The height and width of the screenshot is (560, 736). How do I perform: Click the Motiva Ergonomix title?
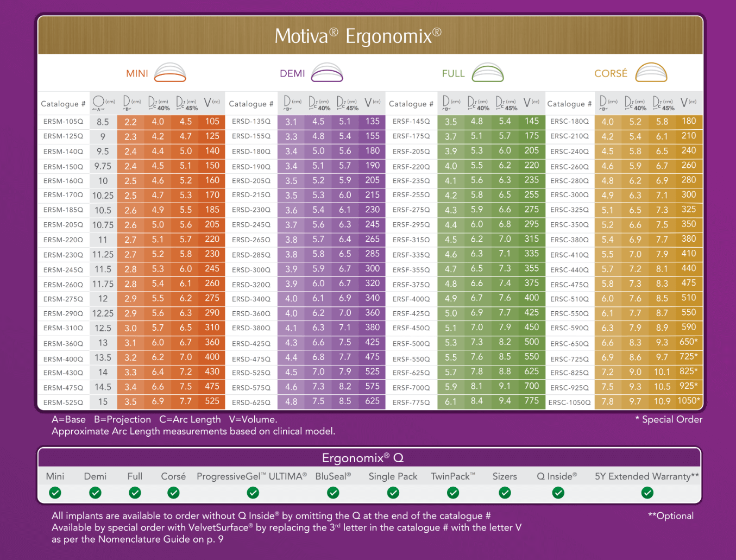point(358,36)
